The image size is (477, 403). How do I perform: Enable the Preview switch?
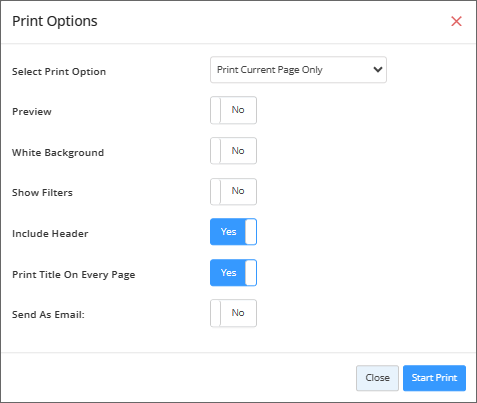pos(233,110)
